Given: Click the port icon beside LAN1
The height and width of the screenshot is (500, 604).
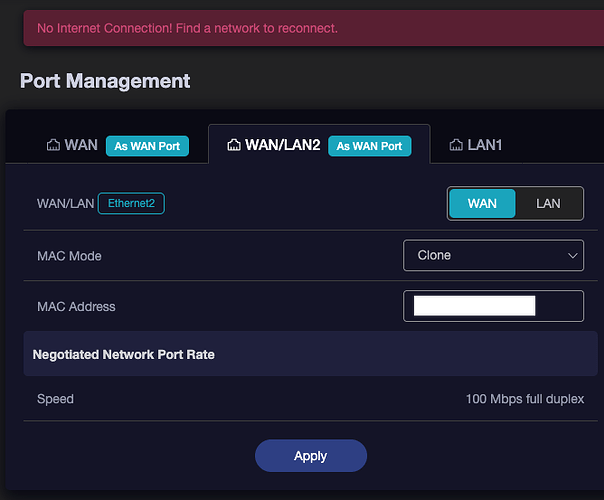Looking at the screenshot, I should 456,146.
